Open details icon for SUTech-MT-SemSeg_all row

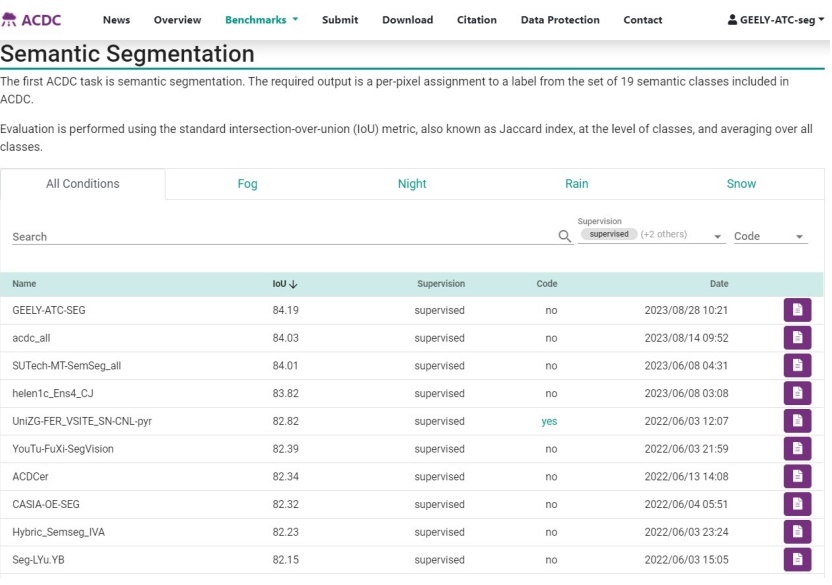pyautogui.click(x=797, y=365)
